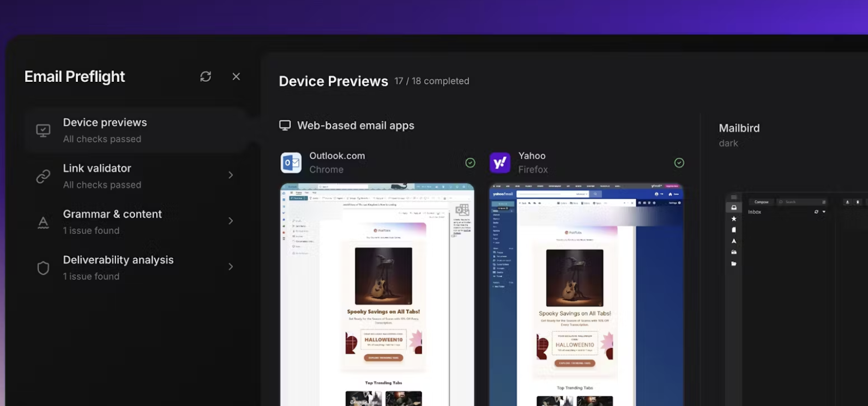This screenshot has height=406, width=868.
Task: Click the Link validator chain icon
Action: (x=43, y=176)
